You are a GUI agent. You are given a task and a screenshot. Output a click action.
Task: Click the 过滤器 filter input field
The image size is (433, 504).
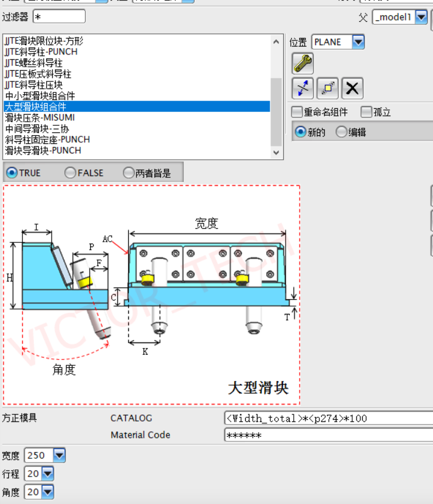[x=59, y=16]
